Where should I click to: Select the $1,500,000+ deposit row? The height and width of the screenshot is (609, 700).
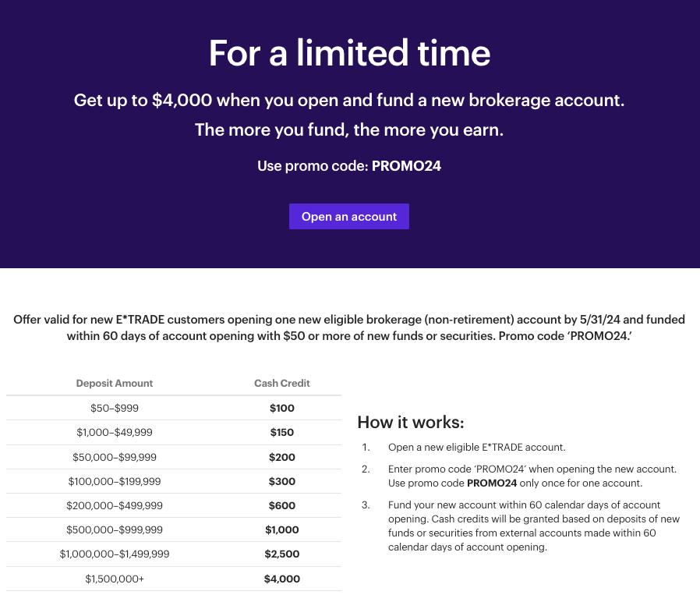click(174, 579)
